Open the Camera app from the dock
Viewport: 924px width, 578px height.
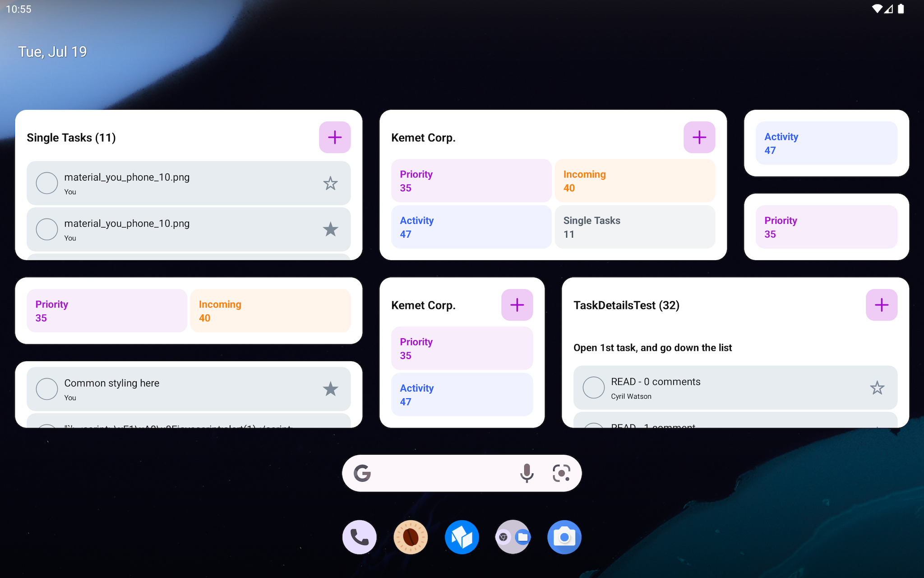click(564, 536)
